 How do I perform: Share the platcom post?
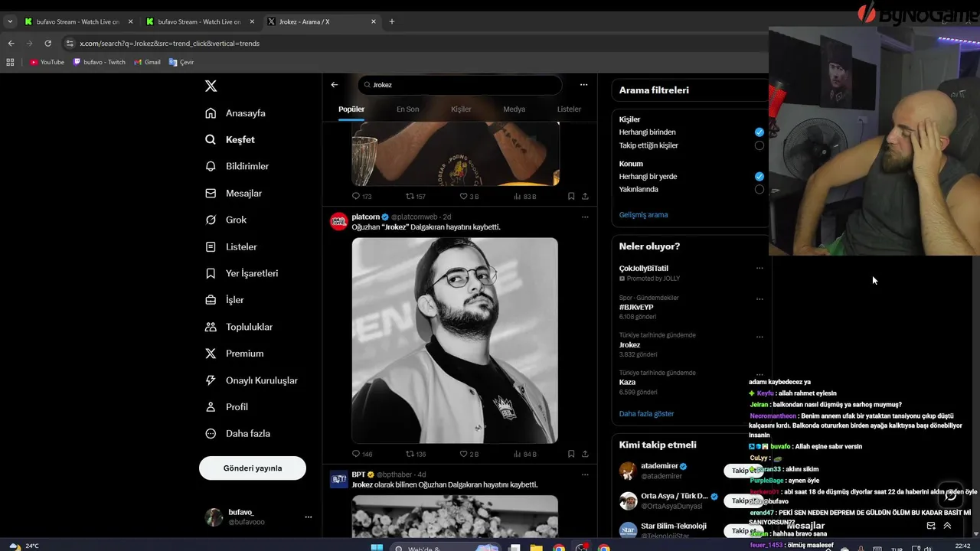[x=585, y=454]
